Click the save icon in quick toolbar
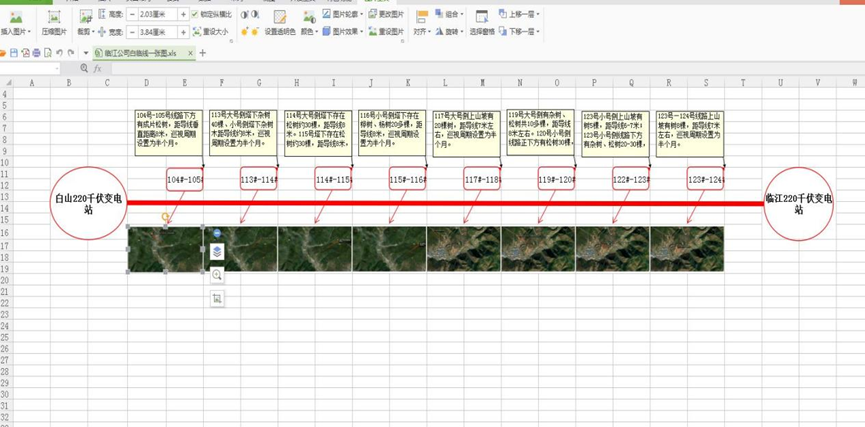Image resolution: width=865 pixels, height=427 pixels. 14,53
